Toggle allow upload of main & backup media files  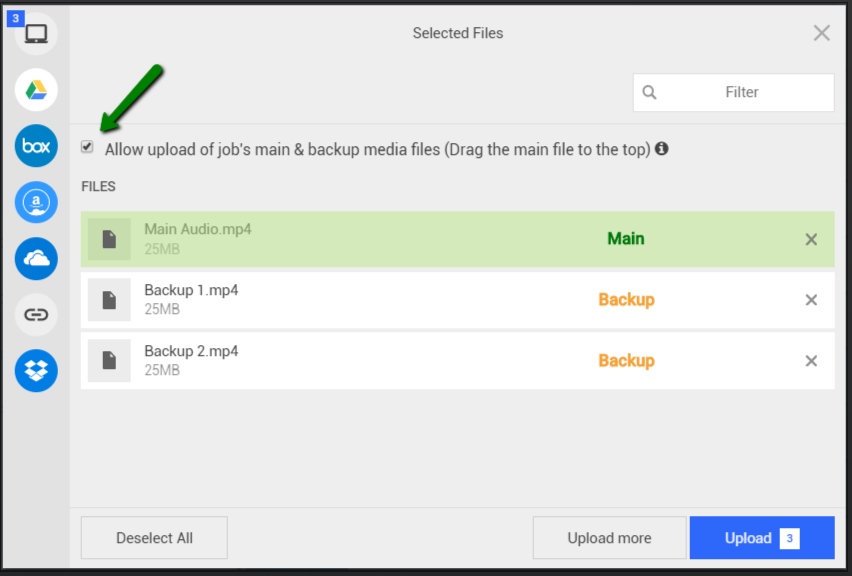(87, 147)
